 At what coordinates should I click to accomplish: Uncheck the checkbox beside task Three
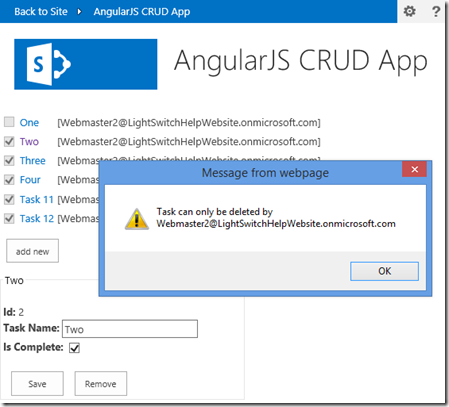click(9, 161)
